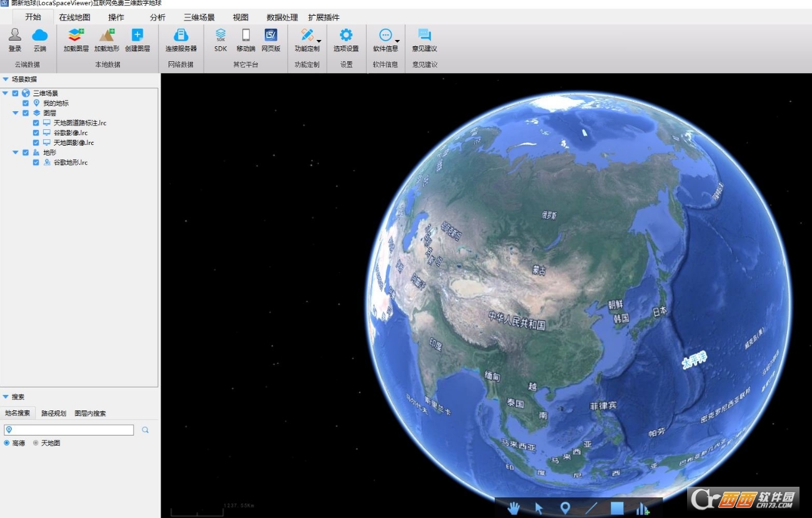The height and width of the screenshot is (518, 812).
Task: Click the 加载图层 load layer icon
Action: (76, 35)
